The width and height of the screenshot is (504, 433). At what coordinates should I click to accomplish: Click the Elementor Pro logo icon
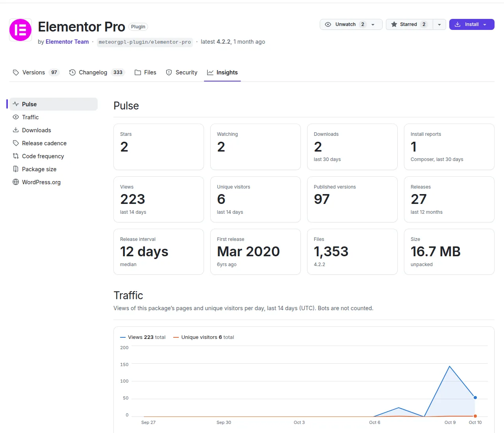[x=20, y=30]
